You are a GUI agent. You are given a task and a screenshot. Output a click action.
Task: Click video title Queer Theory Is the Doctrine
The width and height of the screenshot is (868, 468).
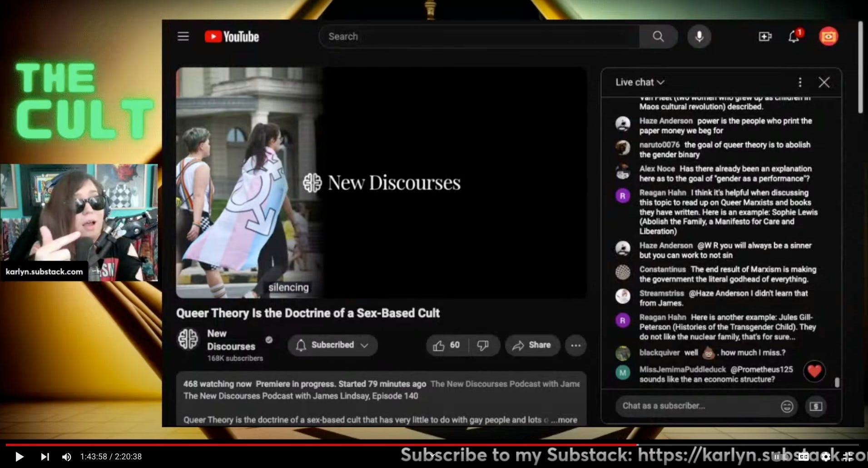(x=308, y=313)
